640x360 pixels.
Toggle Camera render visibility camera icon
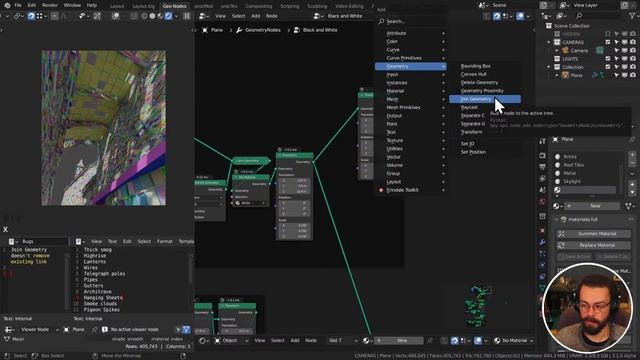tap(633, 51)
